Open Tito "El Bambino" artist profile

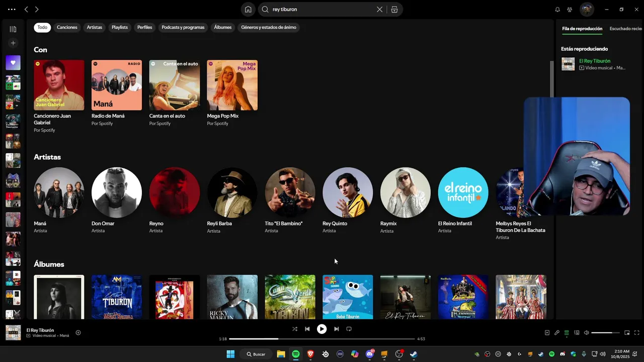(290, 193)
